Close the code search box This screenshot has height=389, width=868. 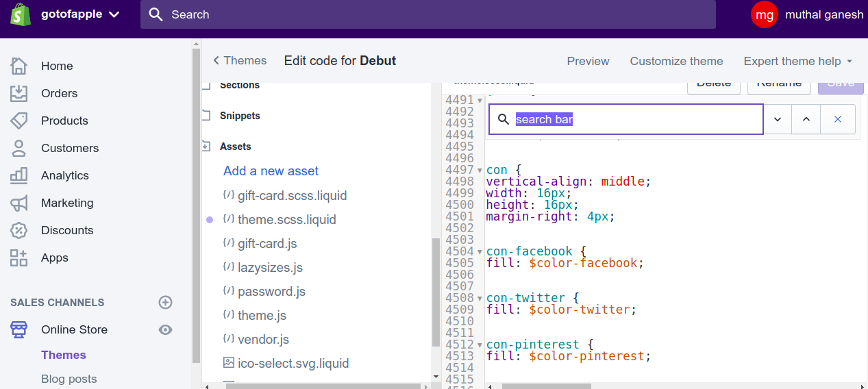click(x=837, y=119)
